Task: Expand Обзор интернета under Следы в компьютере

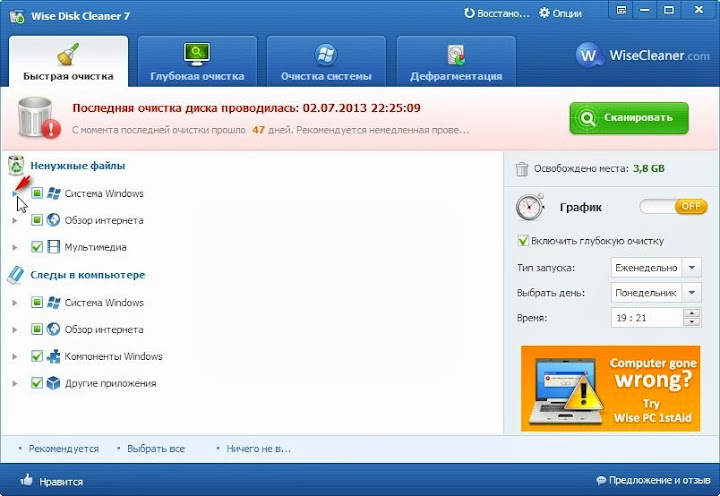Action: [x=15, y=330]
